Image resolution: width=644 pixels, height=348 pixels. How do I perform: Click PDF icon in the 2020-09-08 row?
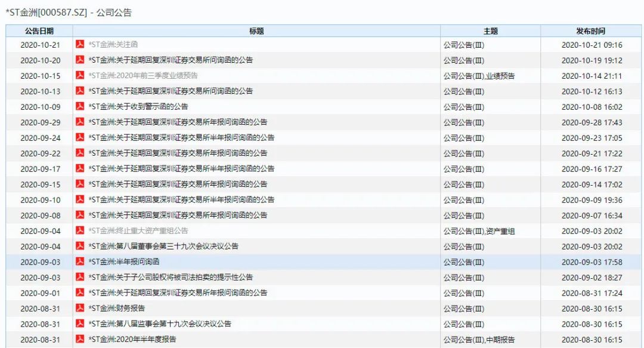pos(80,215)
